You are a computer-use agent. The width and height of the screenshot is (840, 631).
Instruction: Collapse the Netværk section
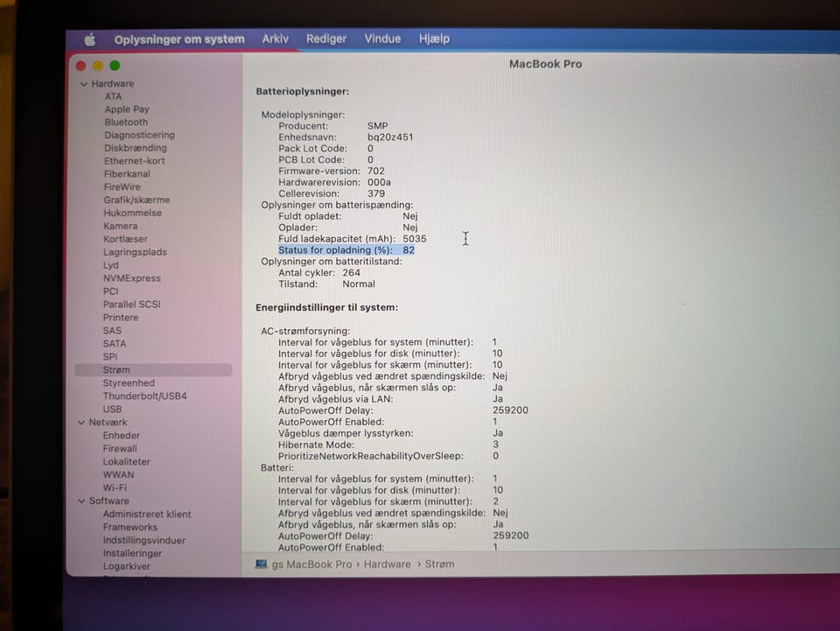(81, 423)
